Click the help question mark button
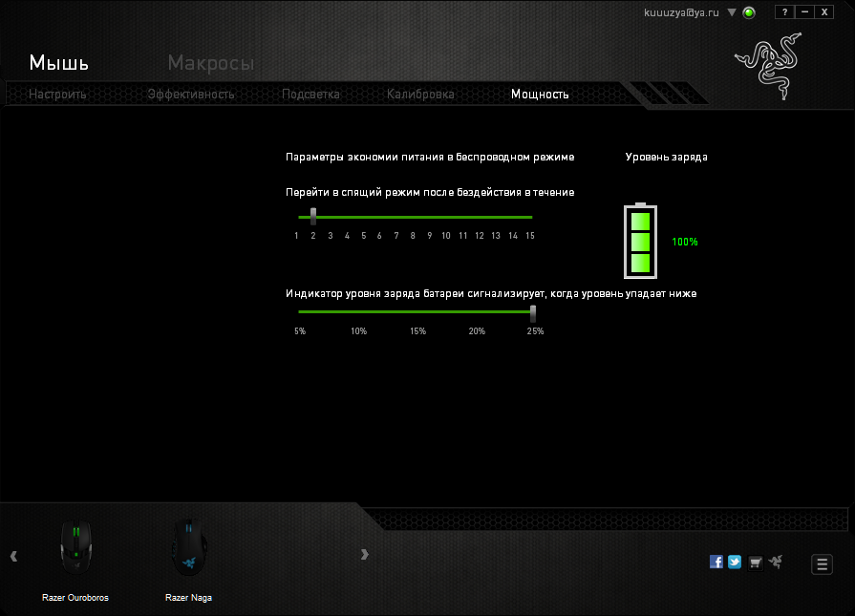 784,12
